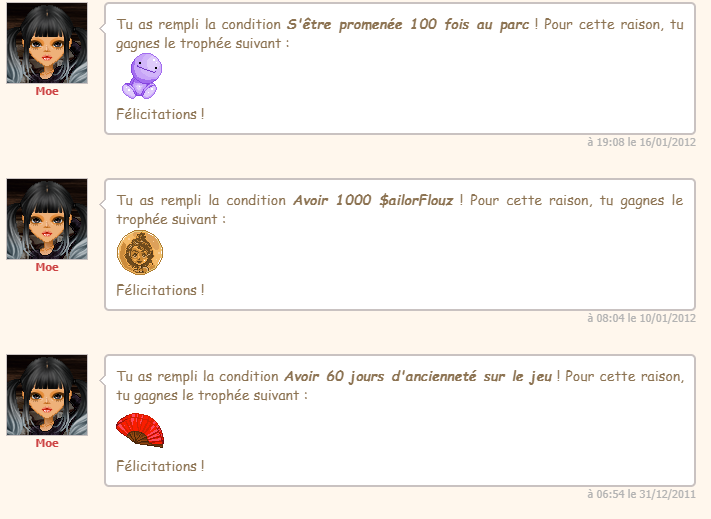Click 'Tu as rempli la condition' in the first message
711x519 pixels.
coord(199,24)
